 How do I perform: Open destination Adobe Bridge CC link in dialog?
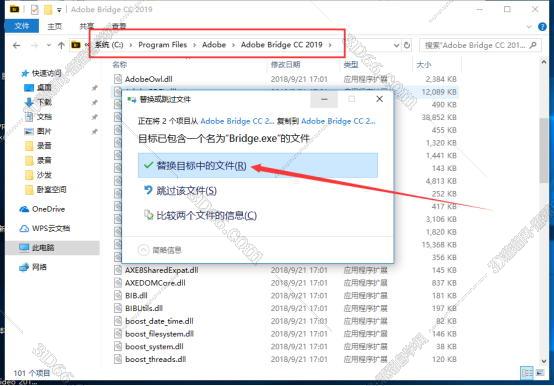[x=338, y=121]
